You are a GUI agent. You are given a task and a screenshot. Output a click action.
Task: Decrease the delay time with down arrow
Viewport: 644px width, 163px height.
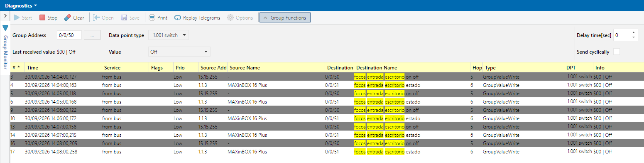point(634,38)
